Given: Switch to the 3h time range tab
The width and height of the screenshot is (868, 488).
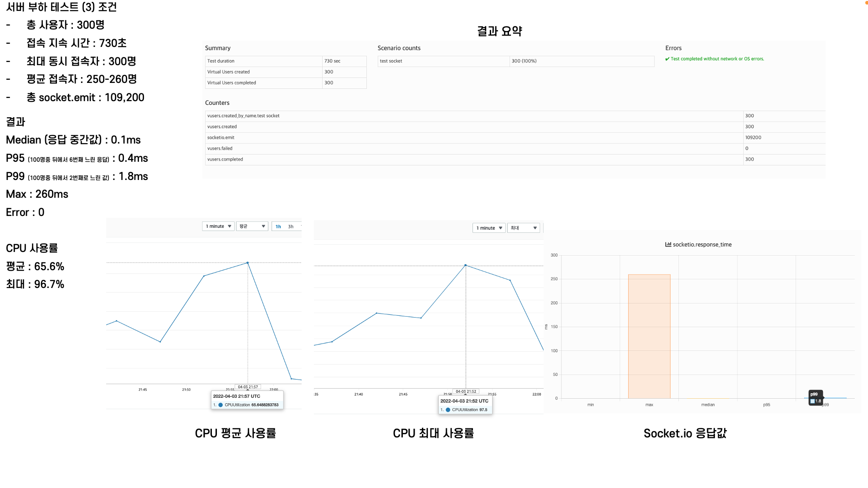Looking at the screenshot, I should [x=290, y=226].
